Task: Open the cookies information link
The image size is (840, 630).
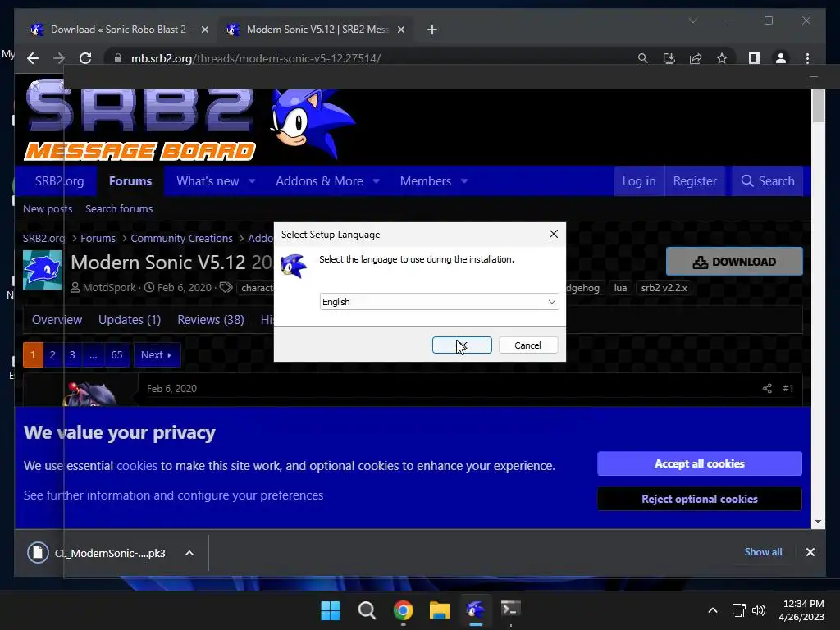Action: [137, 466]
